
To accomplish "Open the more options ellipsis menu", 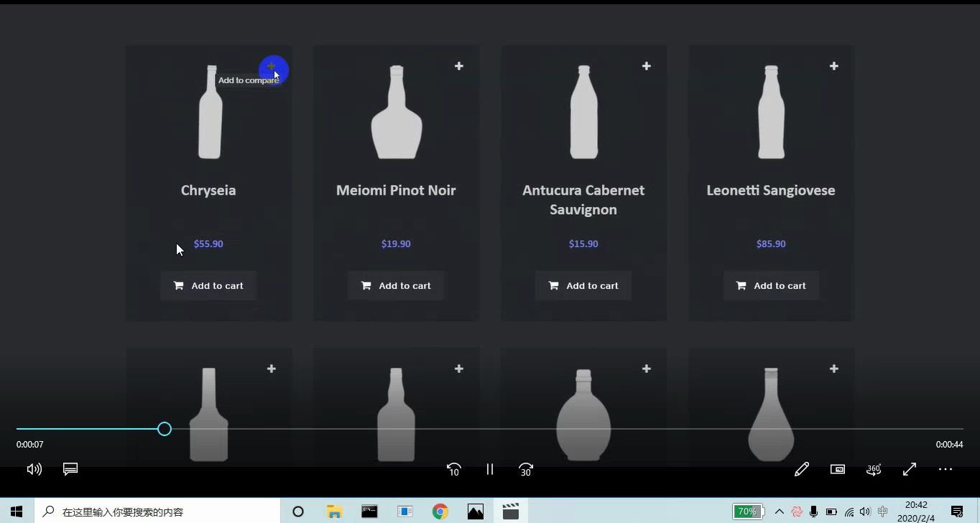I will [x=946, y=469].
